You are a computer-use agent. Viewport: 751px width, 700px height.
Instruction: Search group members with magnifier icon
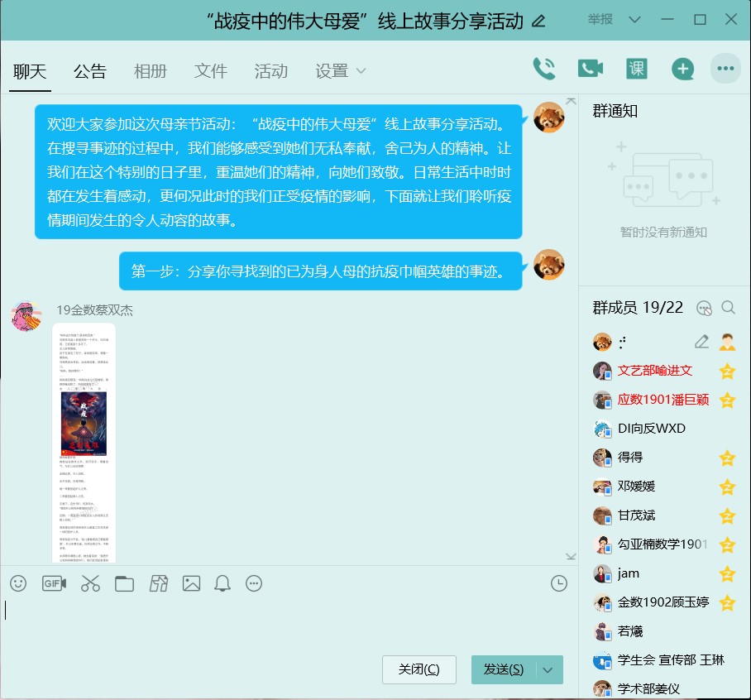728,308
